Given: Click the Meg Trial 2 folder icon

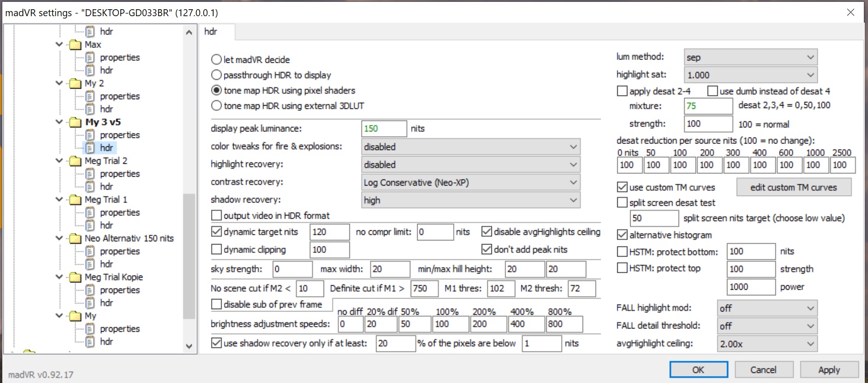Looking at the screenshot, I should click(x=75, y=161).
